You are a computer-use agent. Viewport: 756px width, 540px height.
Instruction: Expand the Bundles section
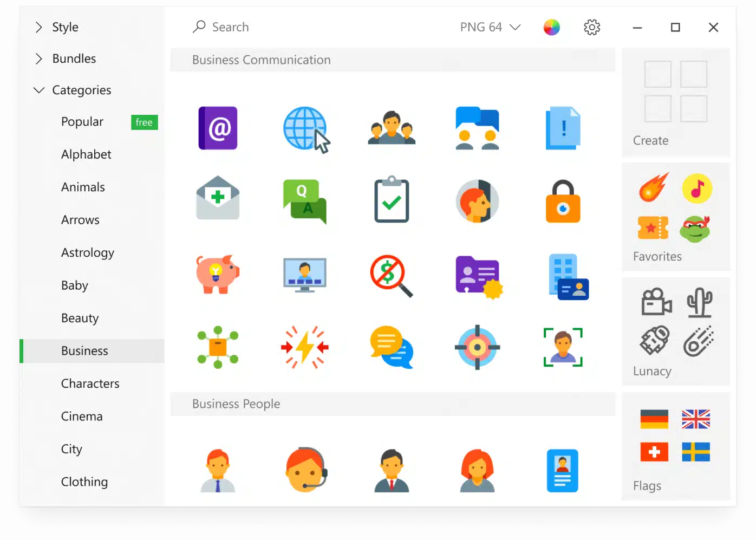74,58
